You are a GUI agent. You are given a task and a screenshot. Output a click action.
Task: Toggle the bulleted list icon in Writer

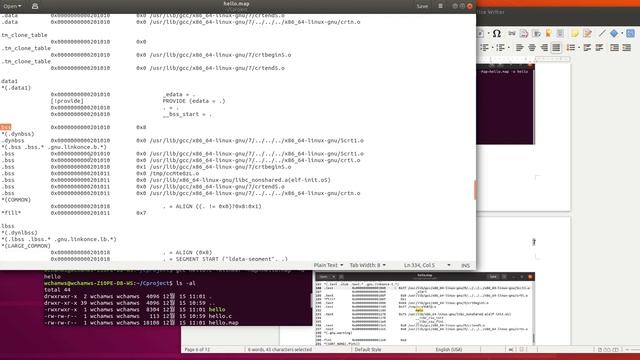(x=484, y=47)
